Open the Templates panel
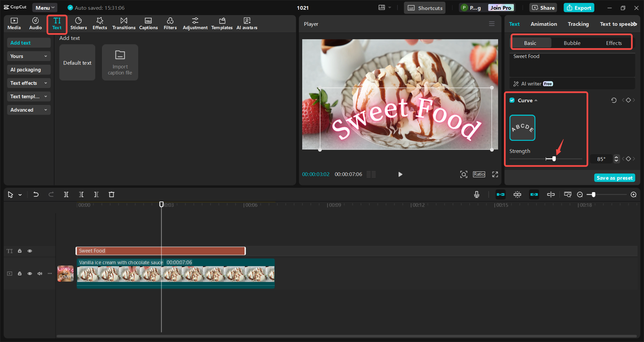The height and width of the screenshot is (342, 644). click(x=222, y=24)
